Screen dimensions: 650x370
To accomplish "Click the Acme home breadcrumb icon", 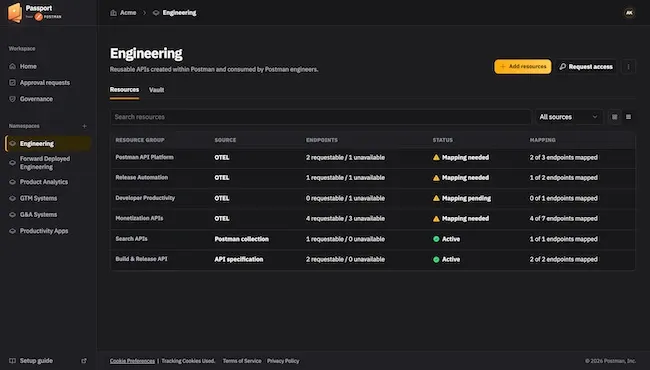I will point(113,13).
